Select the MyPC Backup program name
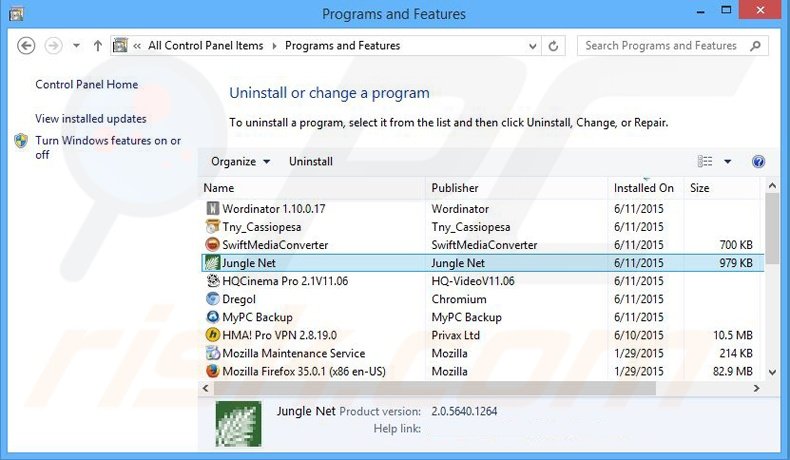 [257, 317]
